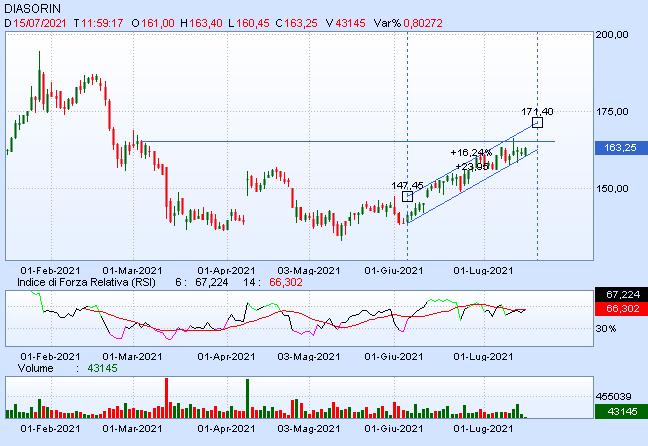The image size is (648, 446).
Task: Click the RSI 6-period value 67,224
Action: tap(212, 282)
